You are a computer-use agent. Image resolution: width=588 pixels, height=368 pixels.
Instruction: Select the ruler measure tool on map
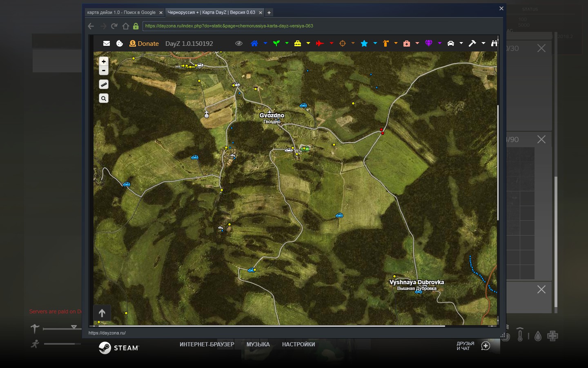[104, 85]
